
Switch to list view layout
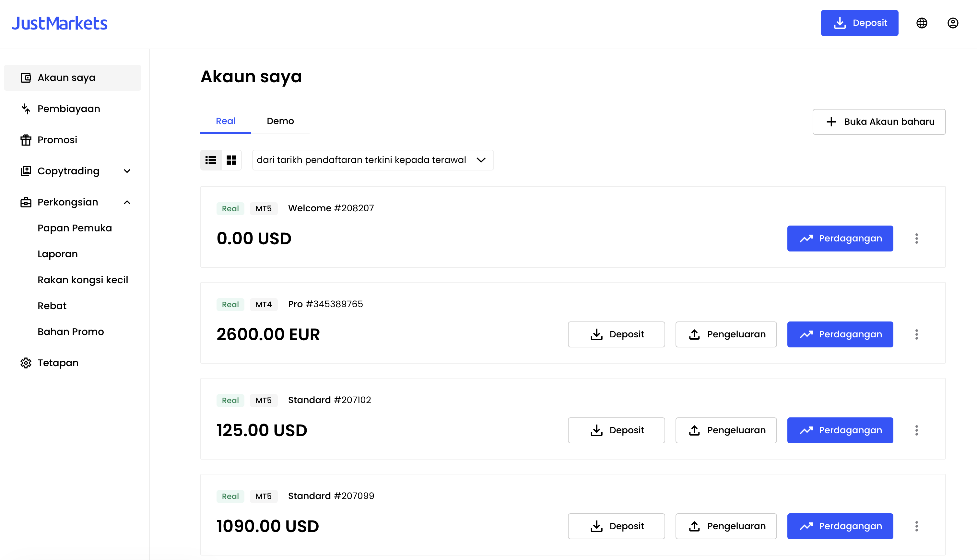211,160
